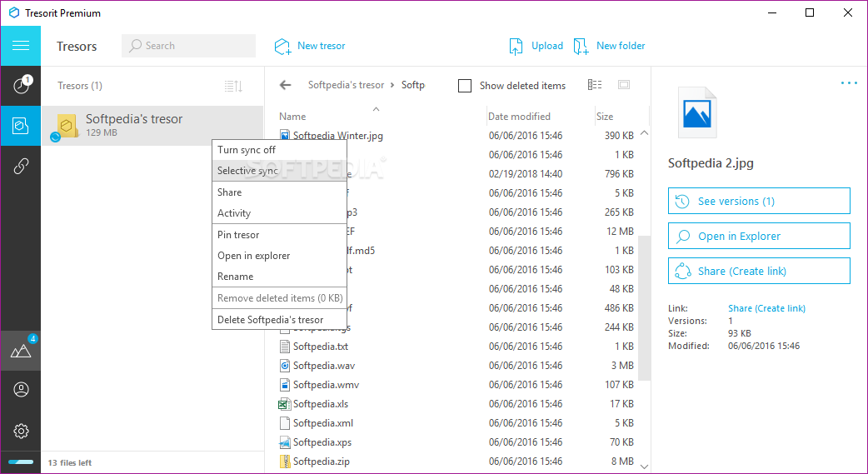Image resolution: width=868 pixels, height=474 pixels.
Task: Choose Share from context menu
Action: point(280,192)
